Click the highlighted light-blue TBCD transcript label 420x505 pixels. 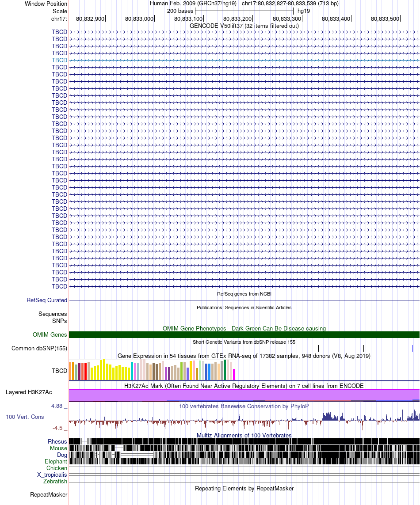[x=59, y=60]
